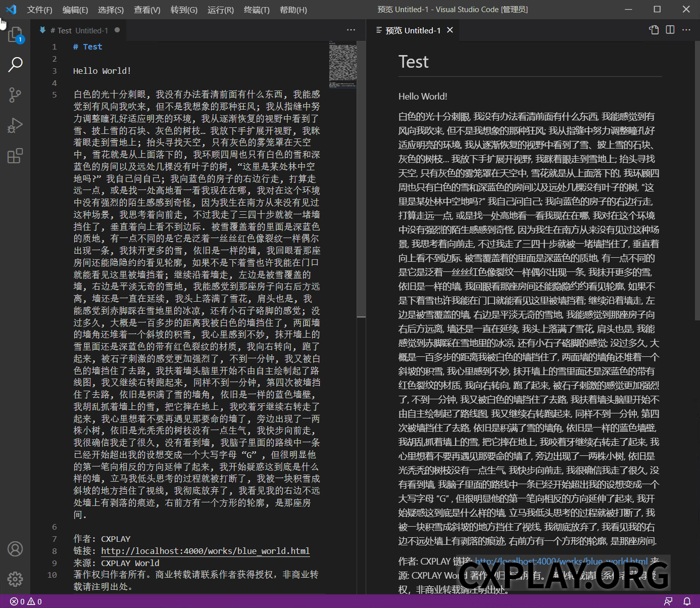Split the preview editor right
Viewport: 700px width, 608px height.
pos(670,30)
